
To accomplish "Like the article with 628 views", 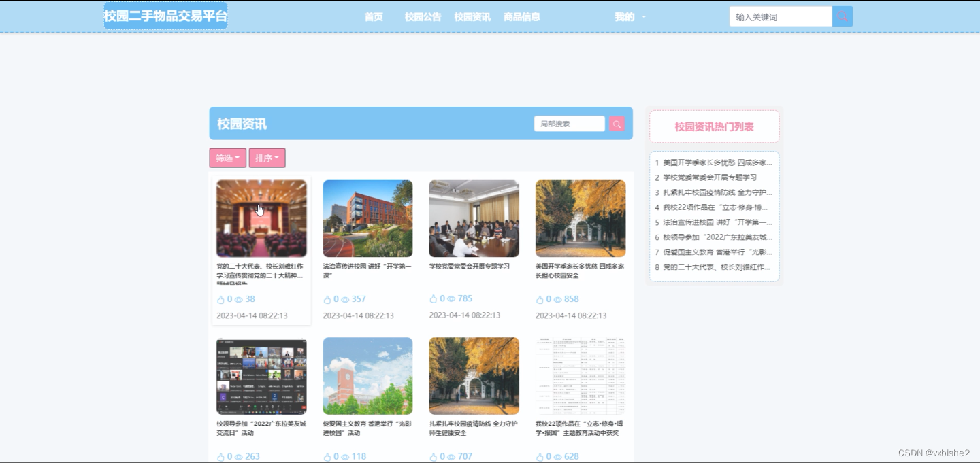I will (x=540, y=457).
